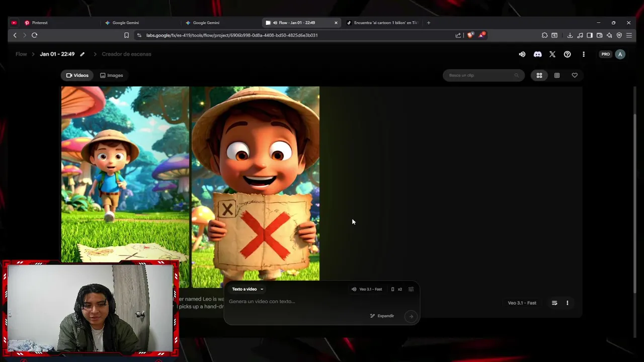Screen dimensions: 644x362
Task: Click the PRO plan badge
Action: (605, 54)
